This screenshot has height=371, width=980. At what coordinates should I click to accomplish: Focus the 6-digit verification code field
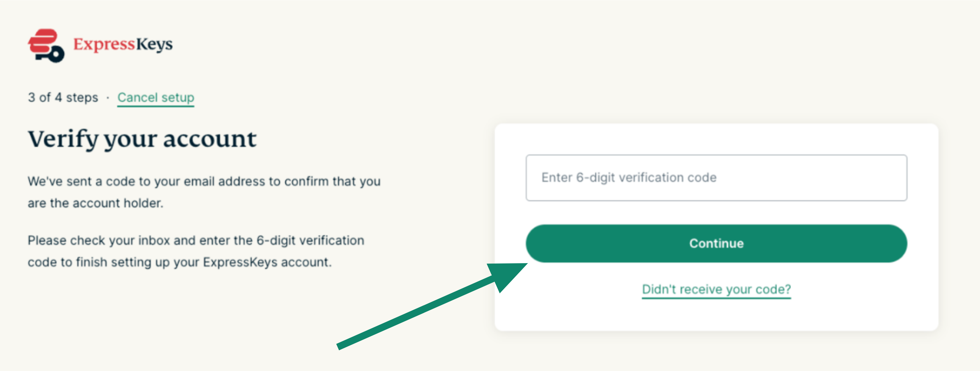click(x=716, y=177)
